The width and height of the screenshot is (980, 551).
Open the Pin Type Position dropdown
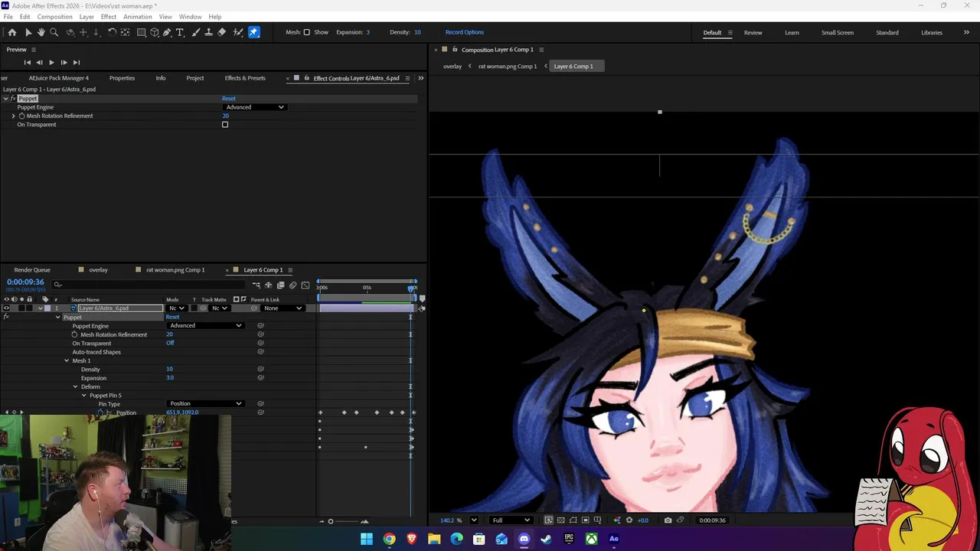205,403
